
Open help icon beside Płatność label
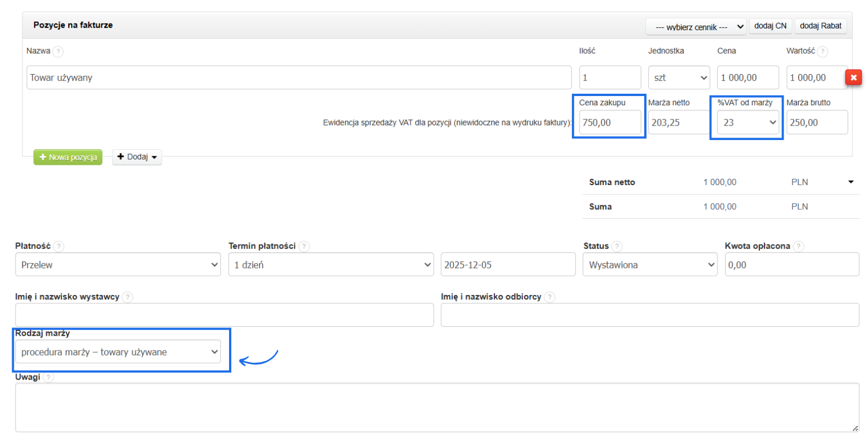pyautogui.click(x=58, y=246)
